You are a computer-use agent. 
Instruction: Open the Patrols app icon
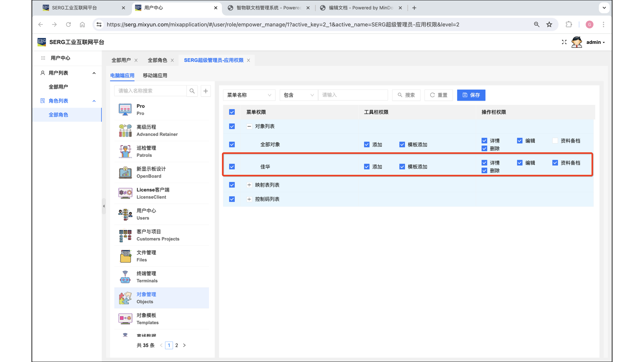pos(125,152)
